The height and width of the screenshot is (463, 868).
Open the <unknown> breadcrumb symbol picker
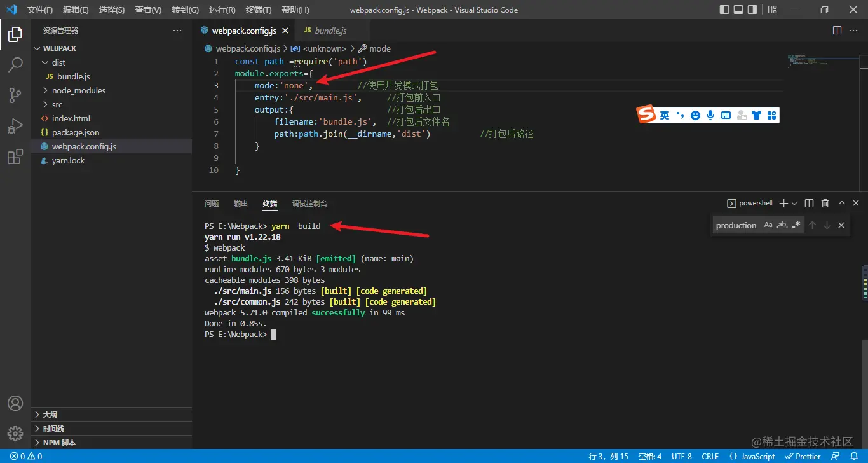pos(319,48)
